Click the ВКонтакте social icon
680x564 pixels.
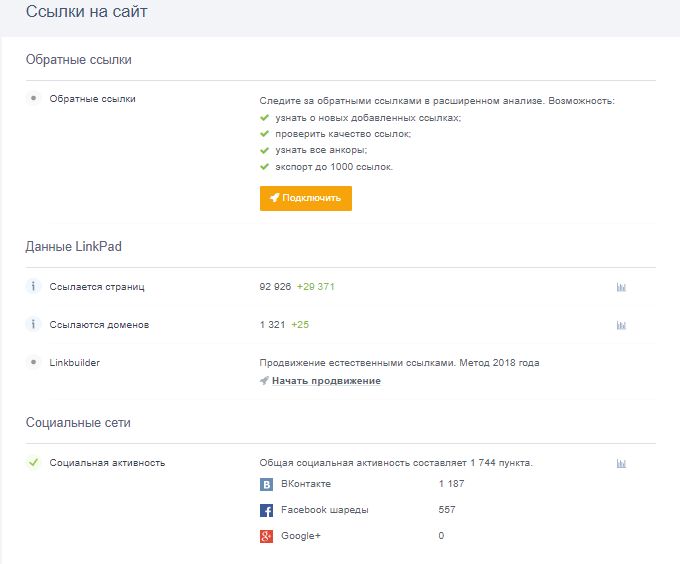click(267, 484)
